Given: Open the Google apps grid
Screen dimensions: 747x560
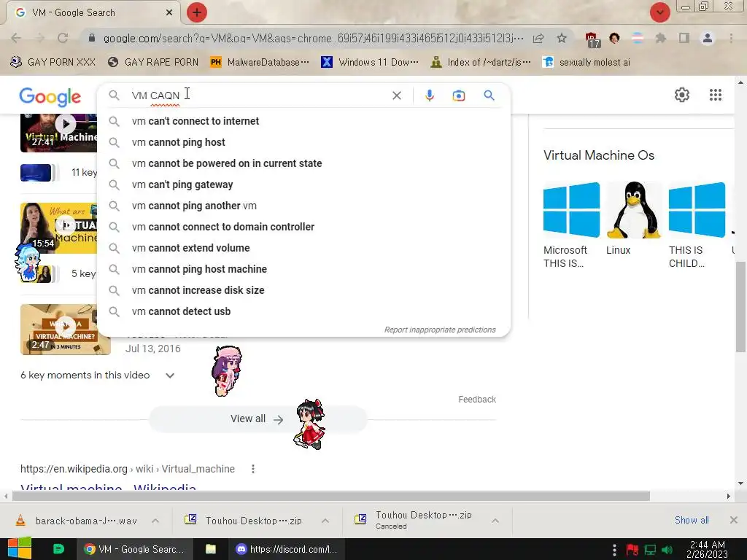Looking at the screenshot, I should [x=715, y=95].
